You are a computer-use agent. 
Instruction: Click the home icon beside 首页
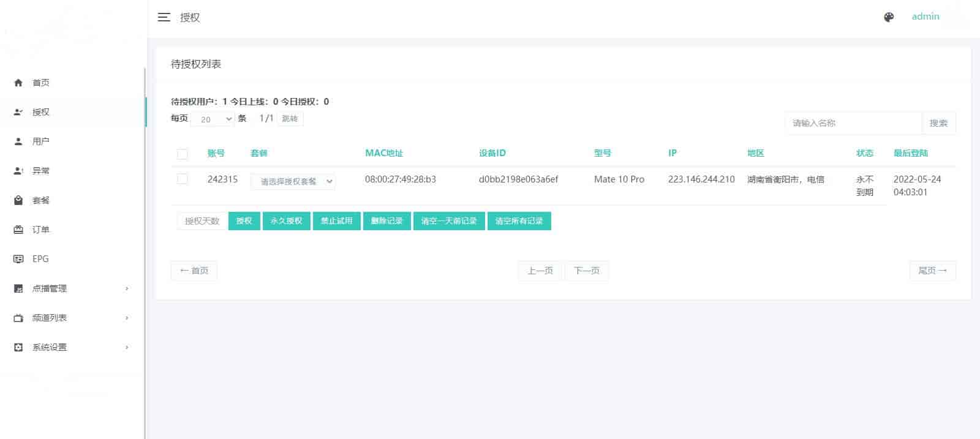[18, 83]
